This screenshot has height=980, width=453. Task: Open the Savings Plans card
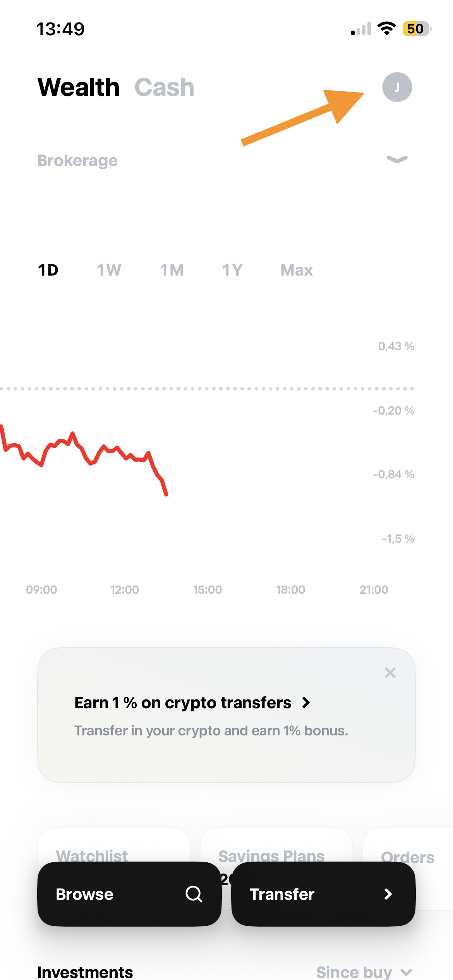pos(272,856)
